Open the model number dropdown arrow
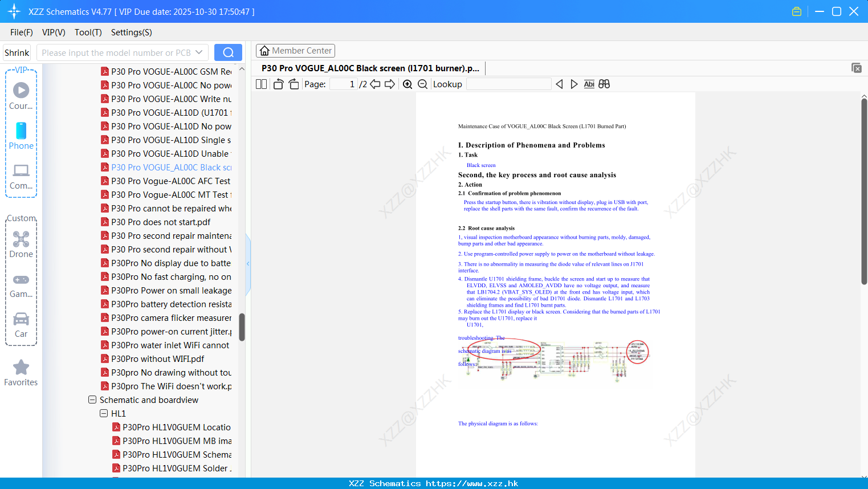This screenshot has width=868, height=489. tap(199, 52)
